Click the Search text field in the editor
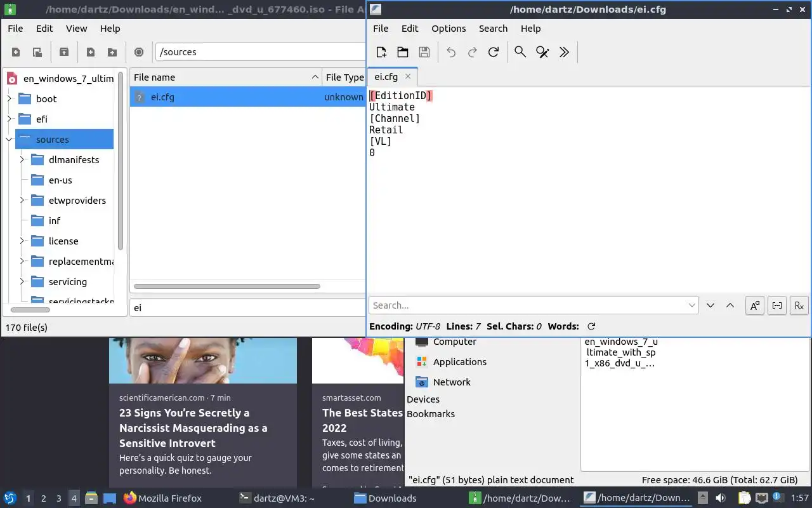Screen dimensions: 812x508 click(533, 305)
